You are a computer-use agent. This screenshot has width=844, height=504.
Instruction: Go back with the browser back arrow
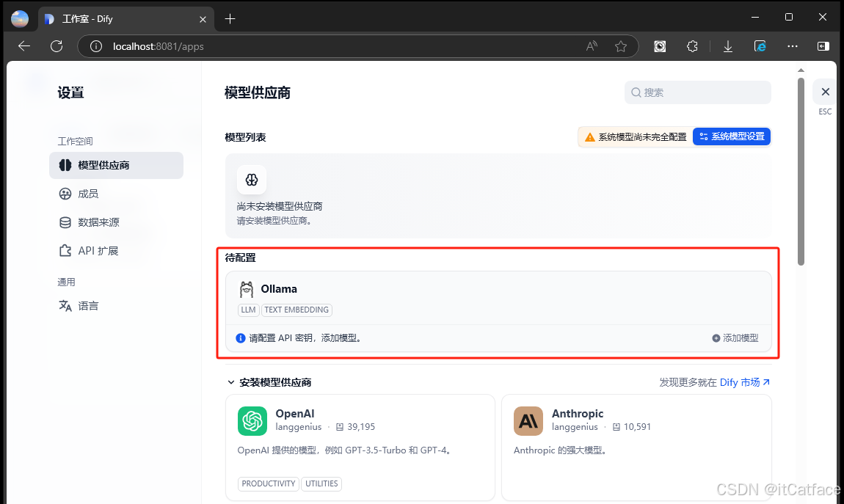tap(24, 46)
